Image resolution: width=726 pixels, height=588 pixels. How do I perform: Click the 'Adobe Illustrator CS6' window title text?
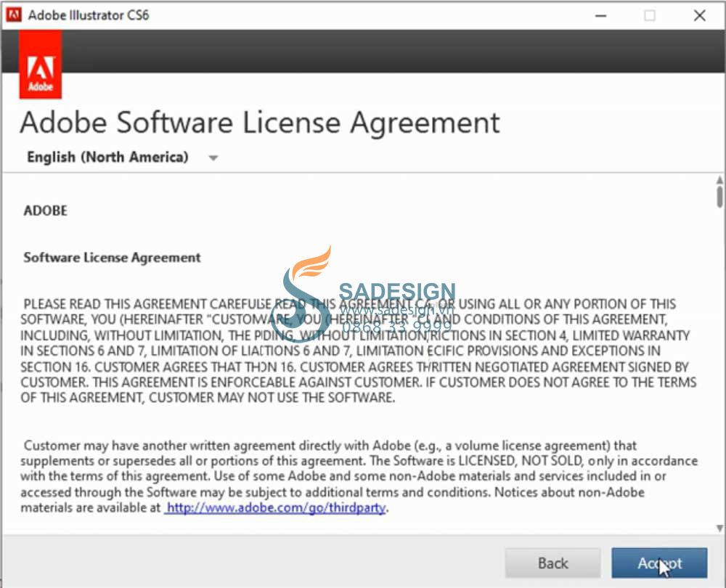coord(89,15)
